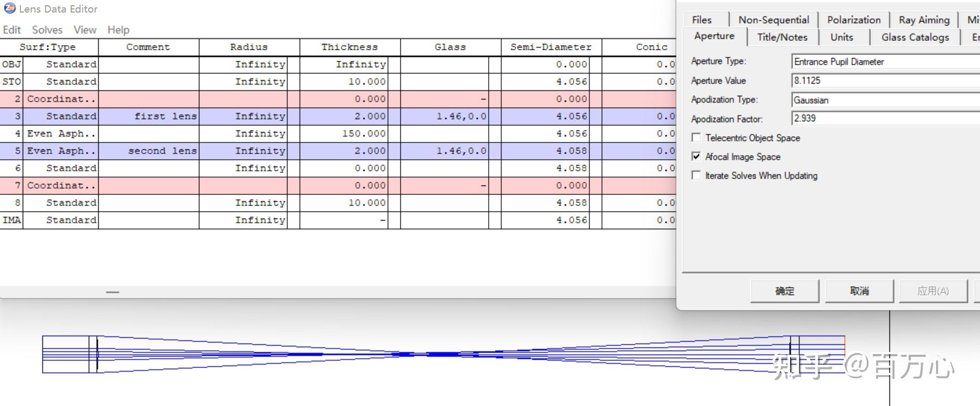Select the Polarization tab
The height and width of the screenshot is (406, 980).
click(x=854, y=20)
